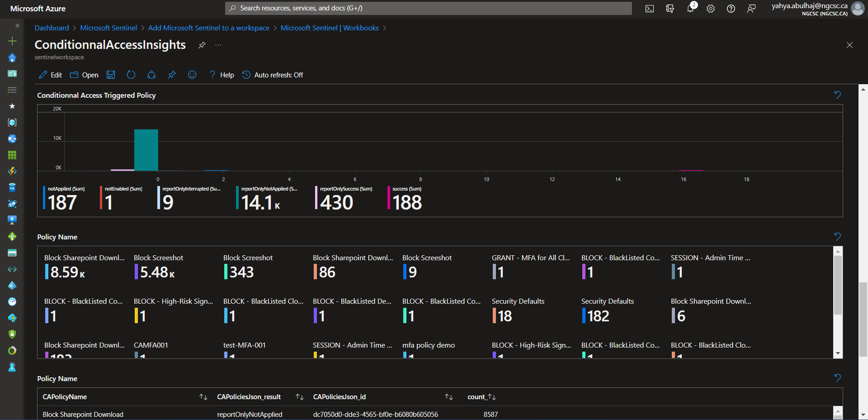Screen dimensions: 868x420
Task: Open Add Microsoft Sentinel to a workspace breadcrumb
Action: pos(209,28)
